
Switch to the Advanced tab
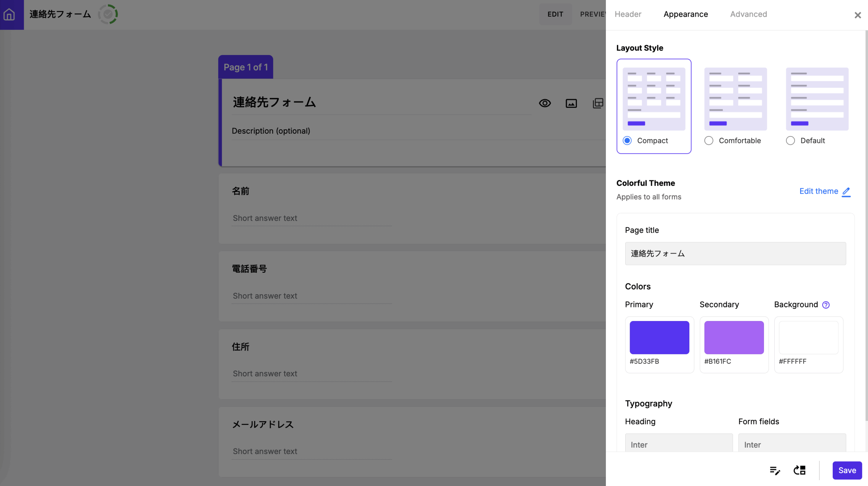(x=748, y=14)
